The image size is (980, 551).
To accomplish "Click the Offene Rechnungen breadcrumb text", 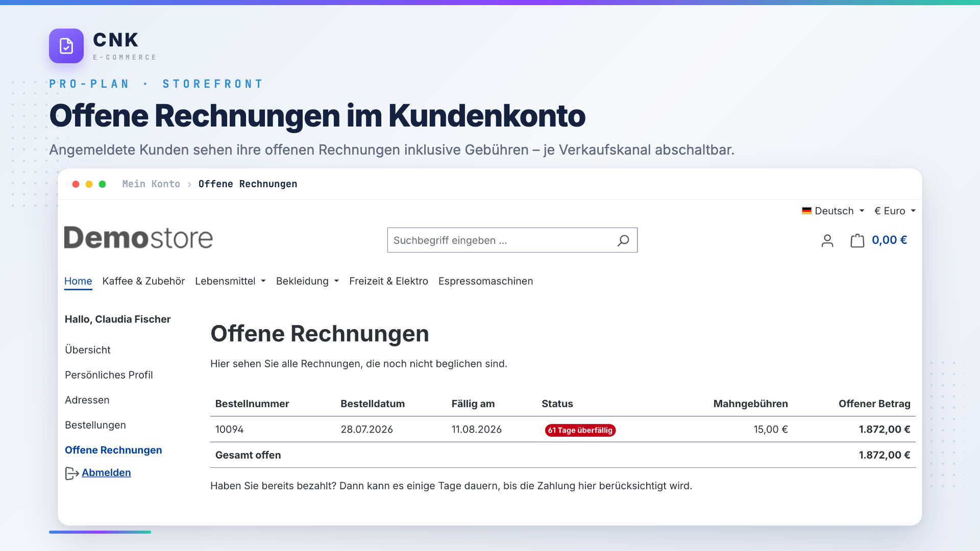I will [248, 184].
